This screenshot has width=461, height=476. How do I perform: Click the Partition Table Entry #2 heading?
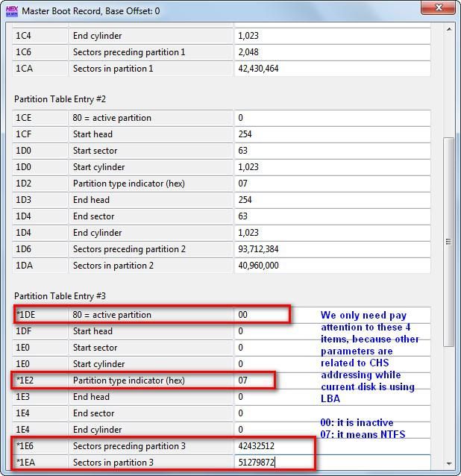coord(60,99)
